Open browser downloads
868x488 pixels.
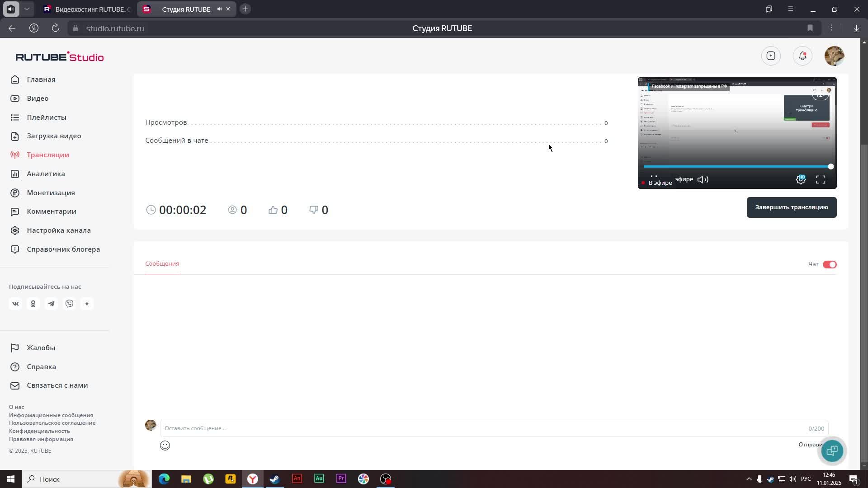(856, 28)
